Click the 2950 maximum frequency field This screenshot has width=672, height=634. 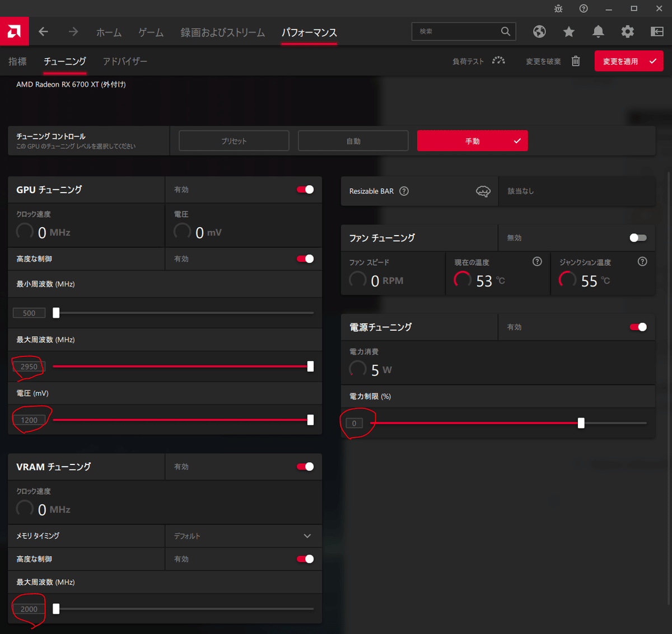29,367
